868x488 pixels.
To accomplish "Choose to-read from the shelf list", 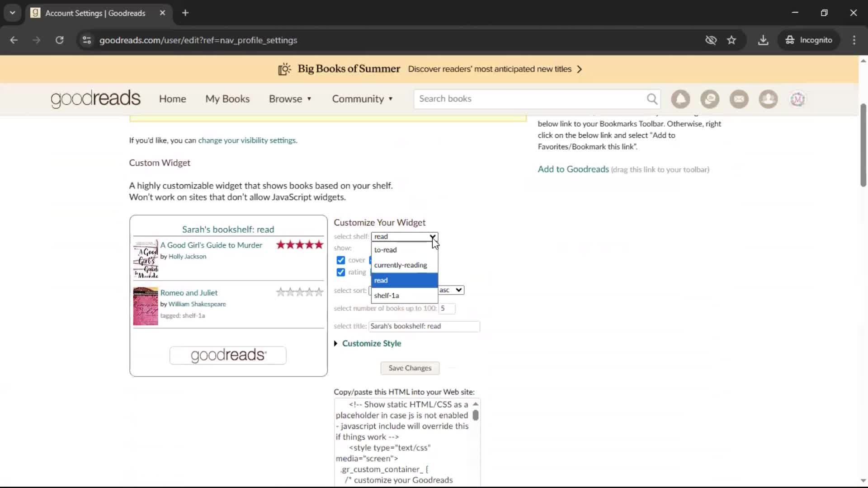I will (x=405, y=250).
